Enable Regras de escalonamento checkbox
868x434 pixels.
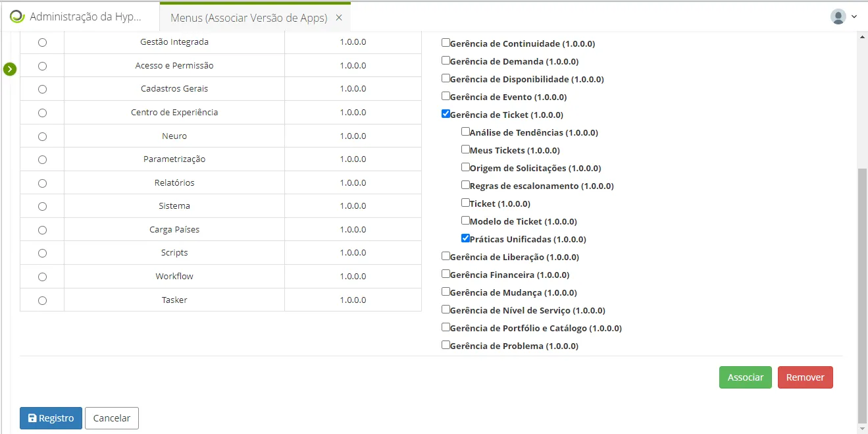click(465, 185)
